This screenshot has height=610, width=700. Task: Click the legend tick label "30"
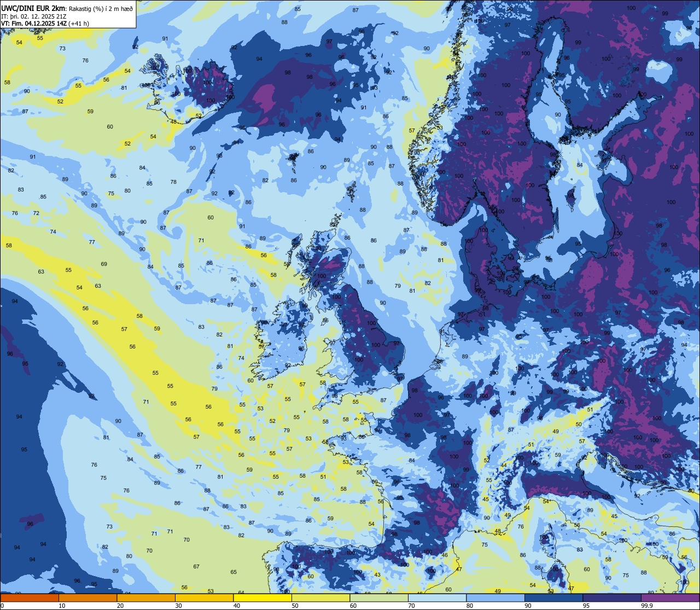coord(178,606)
